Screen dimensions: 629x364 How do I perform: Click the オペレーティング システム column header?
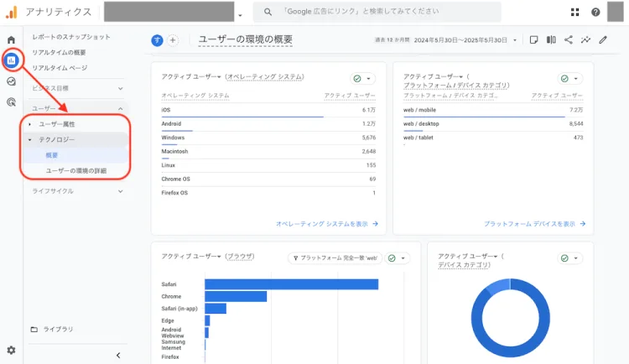(x=195, y=96)
